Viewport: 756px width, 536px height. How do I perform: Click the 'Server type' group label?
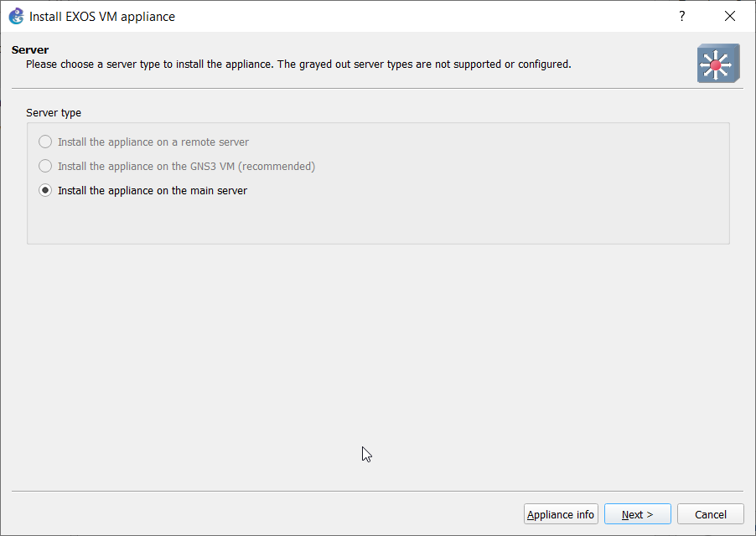click(54, 112)
